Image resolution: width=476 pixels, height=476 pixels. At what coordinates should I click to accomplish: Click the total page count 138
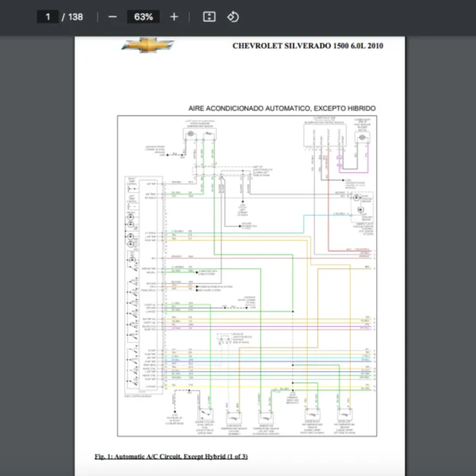pyautogui.click(x=75, y=17)
